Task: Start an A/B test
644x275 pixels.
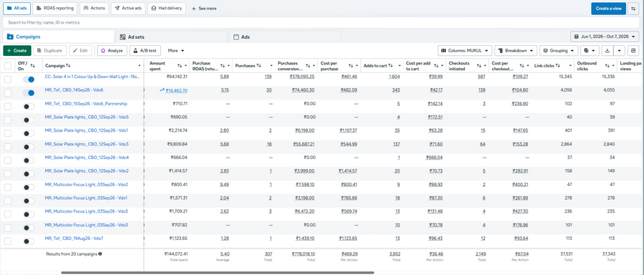Action: point(145,51)
